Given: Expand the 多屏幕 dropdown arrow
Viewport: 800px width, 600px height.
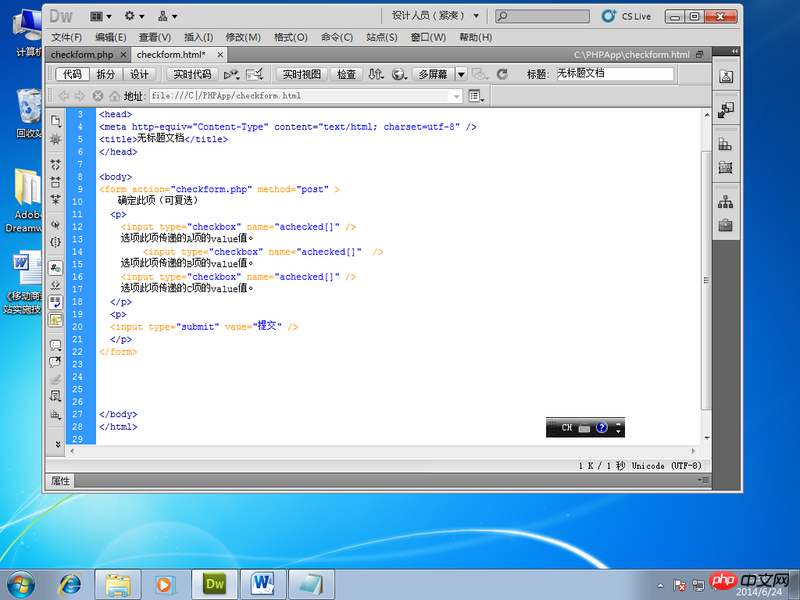Looking at the screenshot, I should (461, 74).
